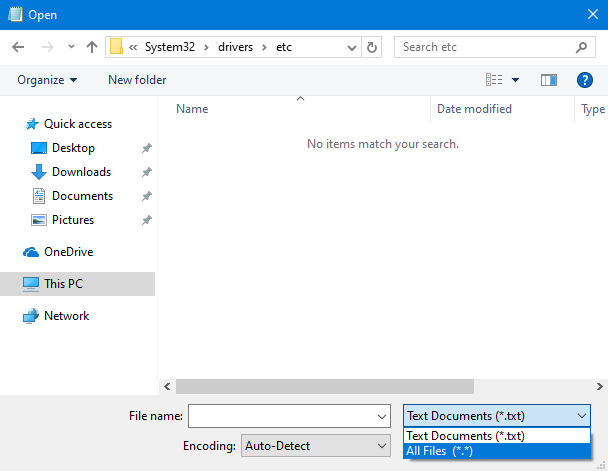Click the Documents page icon
Screen dimensions: 608x471
tap(38, 196)
